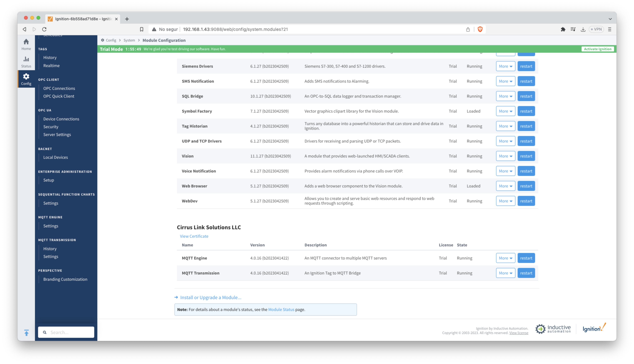Click the Activate Ignition button
Viewport: 634px width, 364px height.
coord(597,49)
